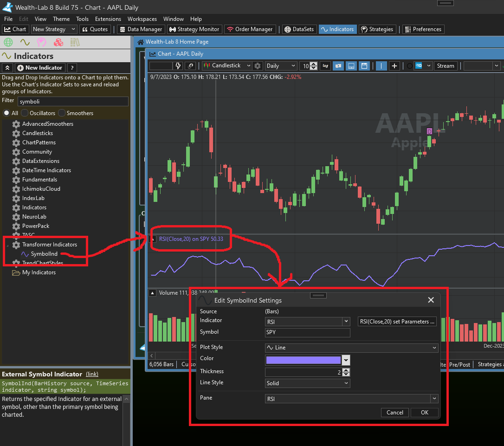The width and height of the screenshot is (504, 446).
Task: Click the OK button in settings dialog
Action: click(x=424, y=413)
